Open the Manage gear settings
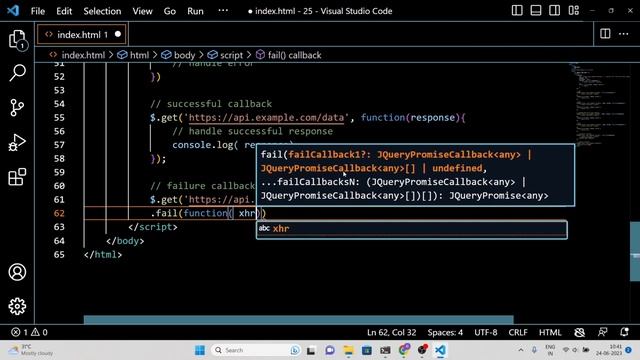Viewport: 640px width, 360px height. click(17, 306)
